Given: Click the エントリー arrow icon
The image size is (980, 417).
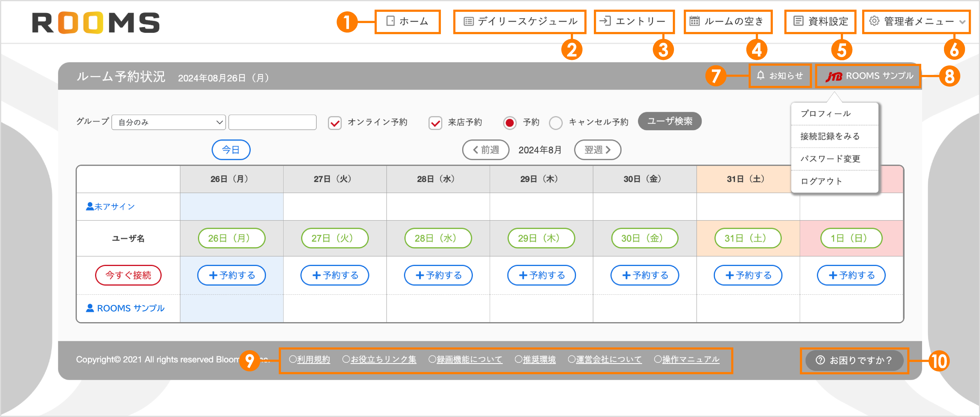Looking at the screenshot, I should point(606,21).
